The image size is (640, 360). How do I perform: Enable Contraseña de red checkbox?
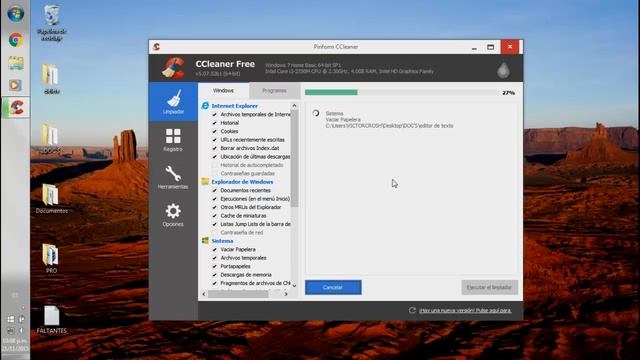[x=215, y=233]
